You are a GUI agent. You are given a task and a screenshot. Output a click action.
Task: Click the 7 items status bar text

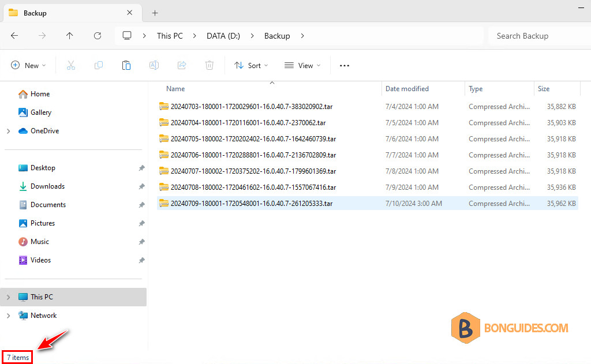click(18, 358)
